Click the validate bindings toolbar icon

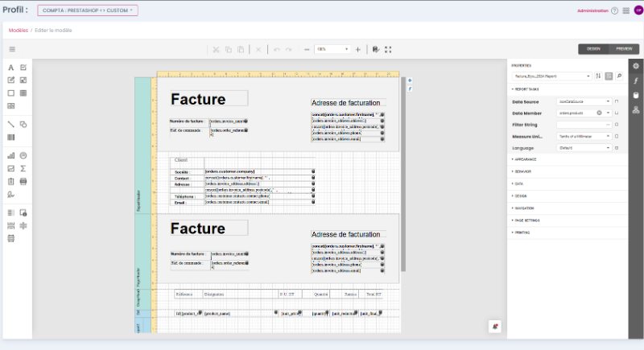click(x=376, y=50)
